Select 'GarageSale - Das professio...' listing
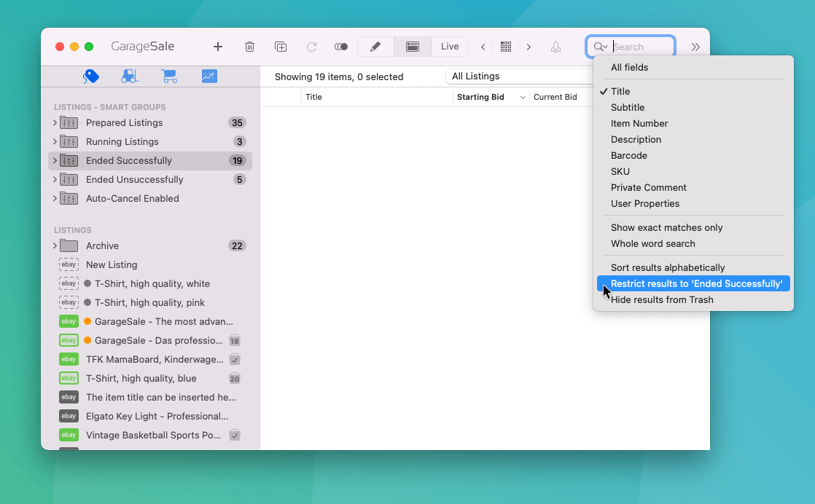Viewport: 815px width, 504px height. pos(150,341)
